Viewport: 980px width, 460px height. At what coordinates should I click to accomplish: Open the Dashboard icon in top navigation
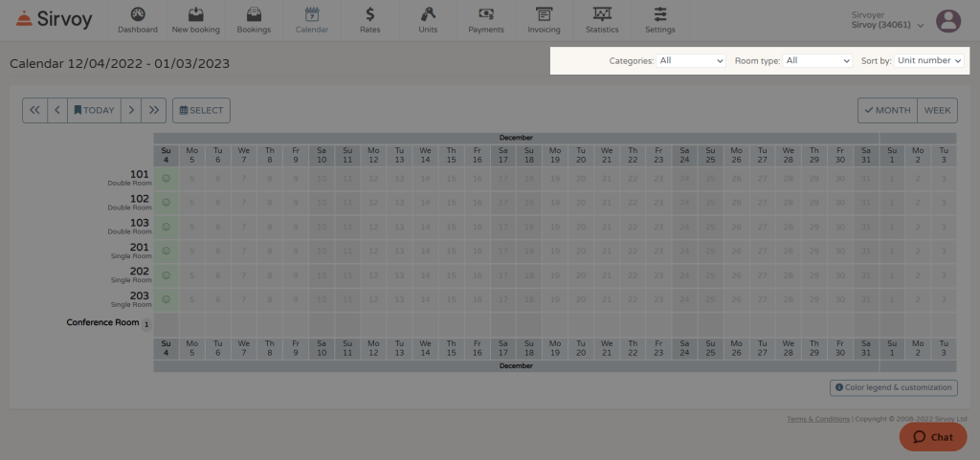[138, 15]
